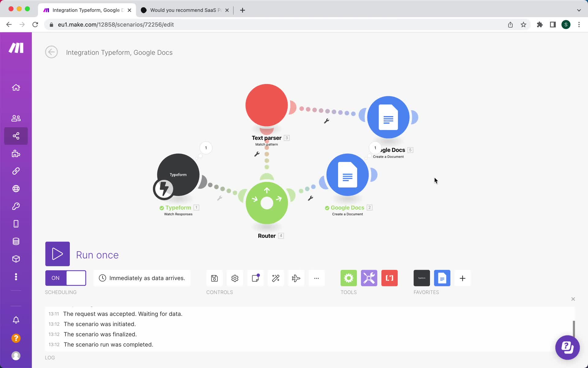
Task: Enable the scenario run scheduling
Action: 66,278
